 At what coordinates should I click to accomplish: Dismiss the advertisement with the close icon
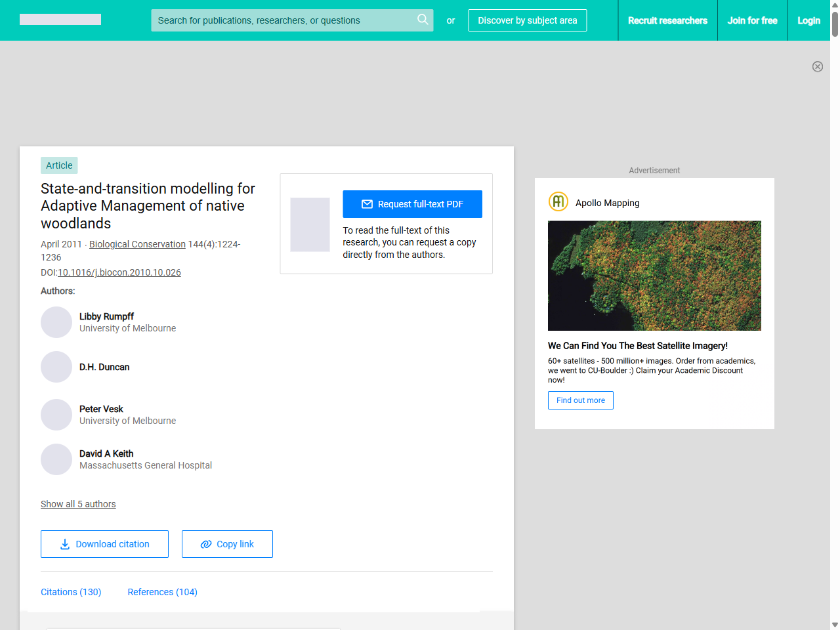point(818,66)
